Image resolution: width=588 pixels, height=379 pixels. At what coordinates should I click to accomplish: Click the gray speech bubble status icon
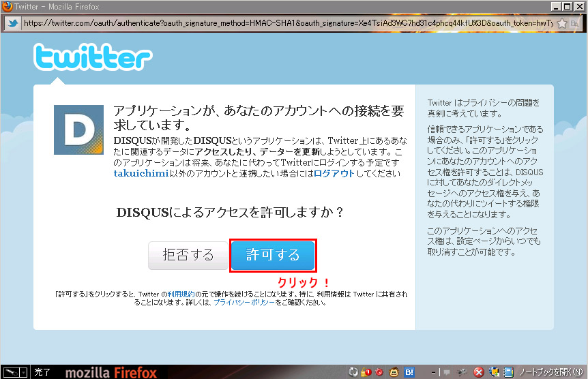pos(447,372)
